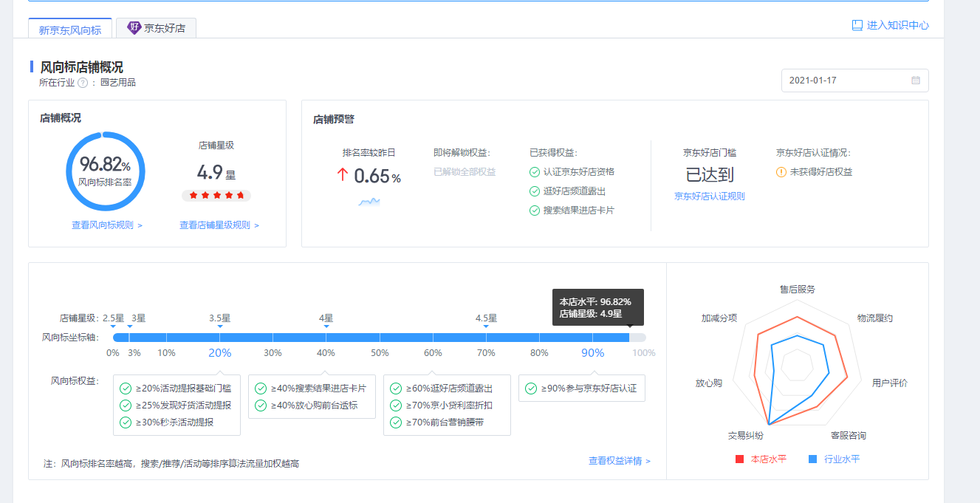Click the check icon beside ≥20%活动提报基础门槛
The width and height of the screenshot is (980, 503).
126,389
